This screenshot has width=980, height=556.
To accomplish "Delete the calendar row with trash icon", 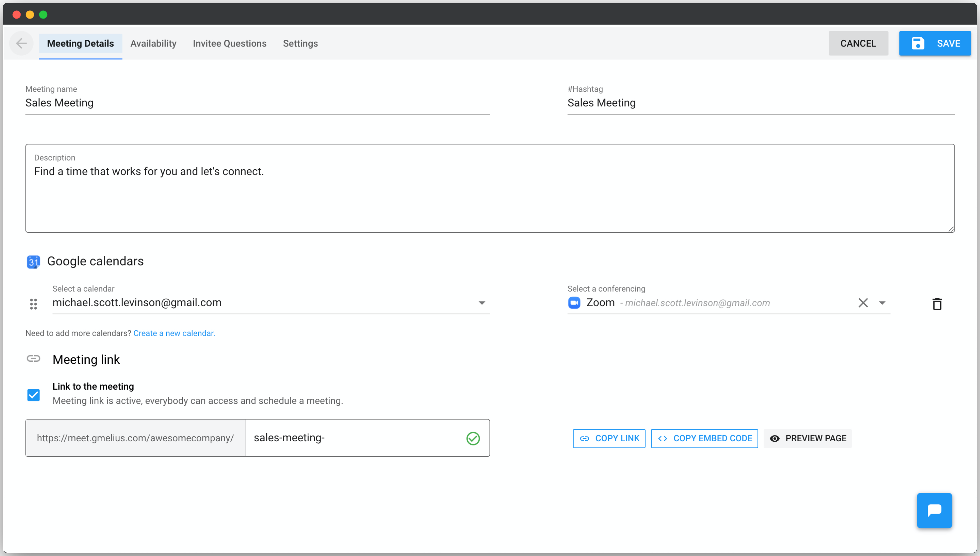I will [937, 304].
